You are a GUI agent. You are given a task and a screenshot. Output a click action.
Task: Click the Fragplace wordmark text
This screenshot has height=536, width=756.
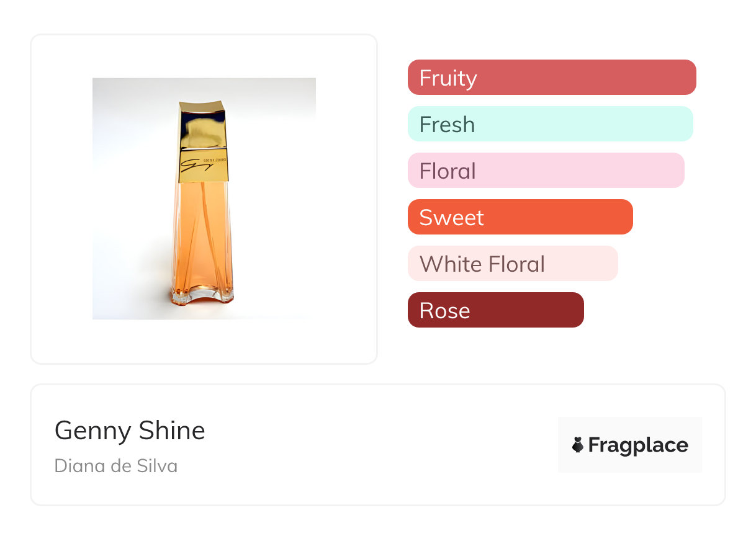click(637, 445)
